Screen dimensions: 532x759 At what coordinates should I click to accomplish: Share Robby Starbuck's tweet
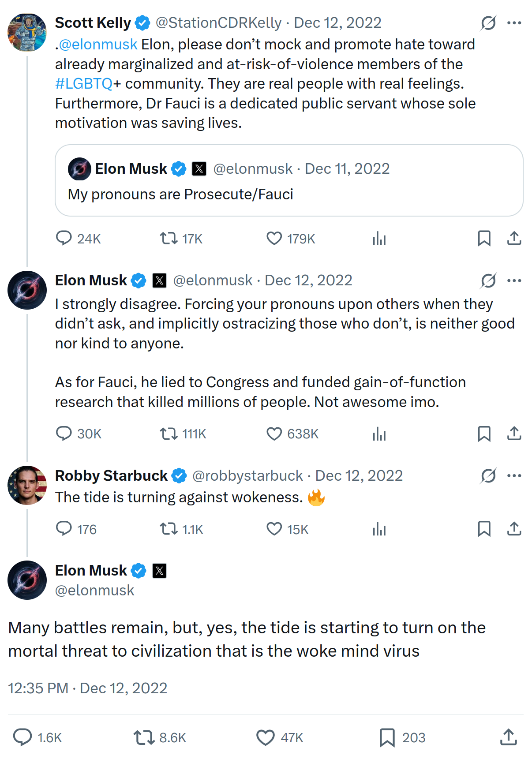pyautogui.click(x=514, y=529)
